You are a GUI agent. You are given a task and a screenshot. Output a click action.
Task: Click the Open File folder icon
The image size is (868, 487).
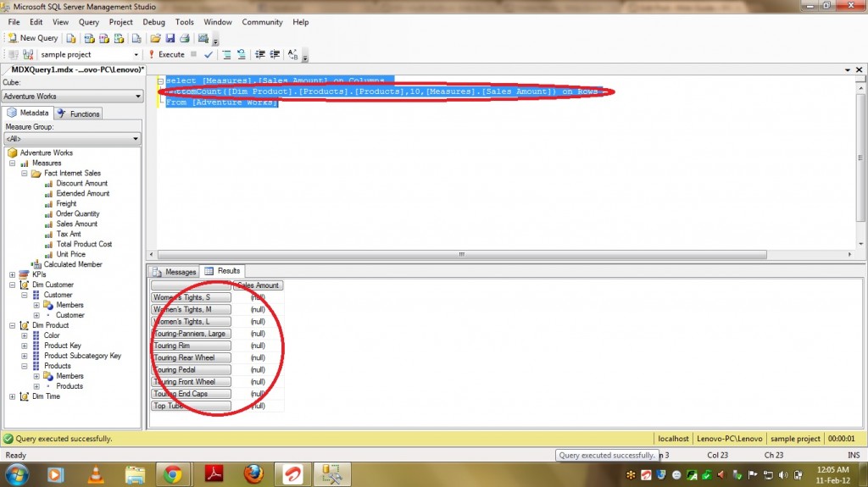155,38
